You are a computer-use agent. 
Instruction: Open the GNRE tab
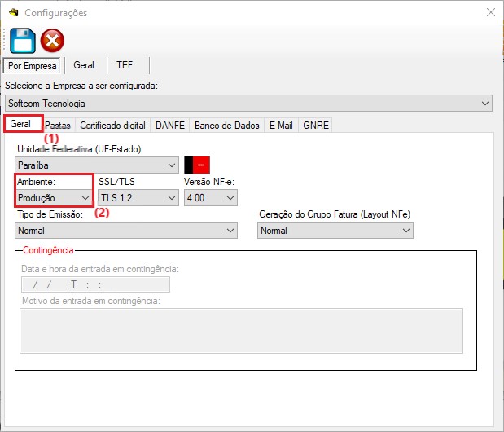click(314, 126)
